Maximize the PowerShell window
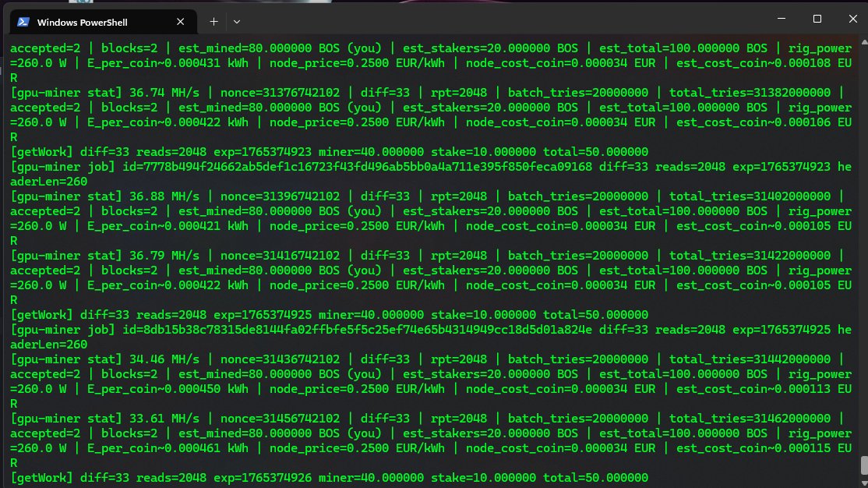This screenshot has height=488, width=868. [x=817, y=19]
